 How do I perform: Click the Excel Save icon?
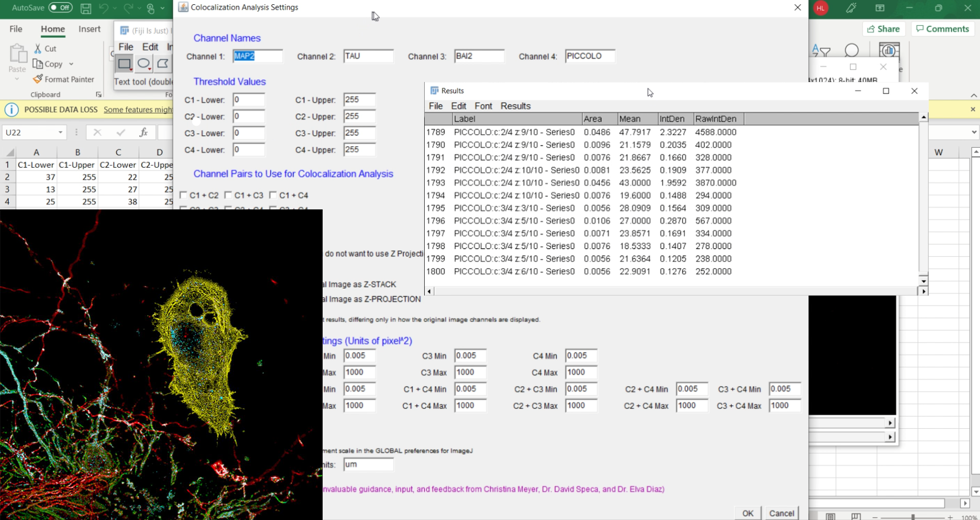tap(85, 8)
